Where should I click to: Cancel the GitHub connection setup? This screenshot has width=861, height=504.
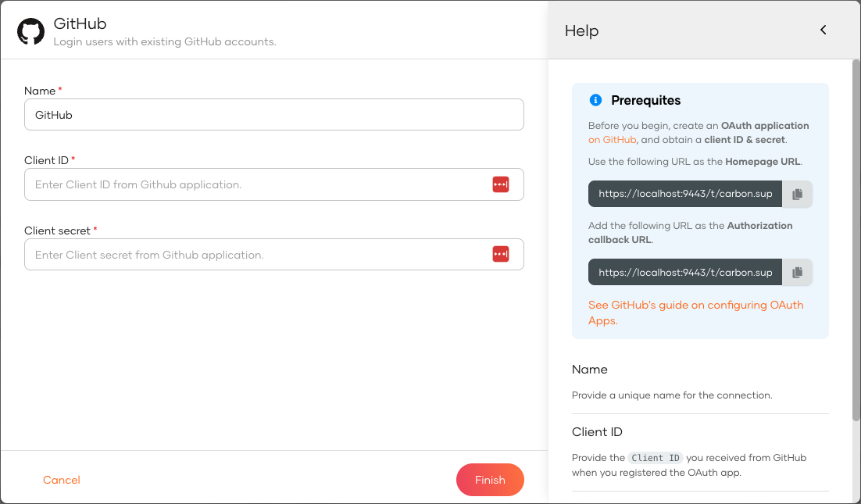point(62,480)
